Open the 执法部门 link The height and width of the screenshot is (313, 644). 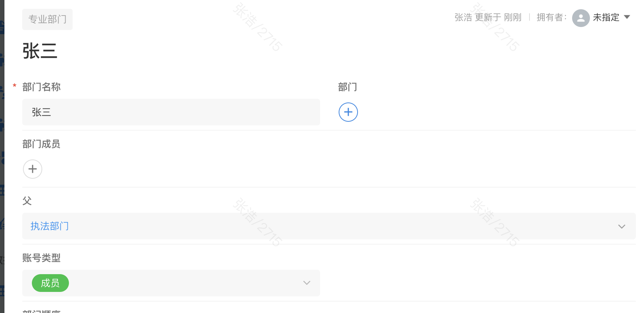pos(50,226)
